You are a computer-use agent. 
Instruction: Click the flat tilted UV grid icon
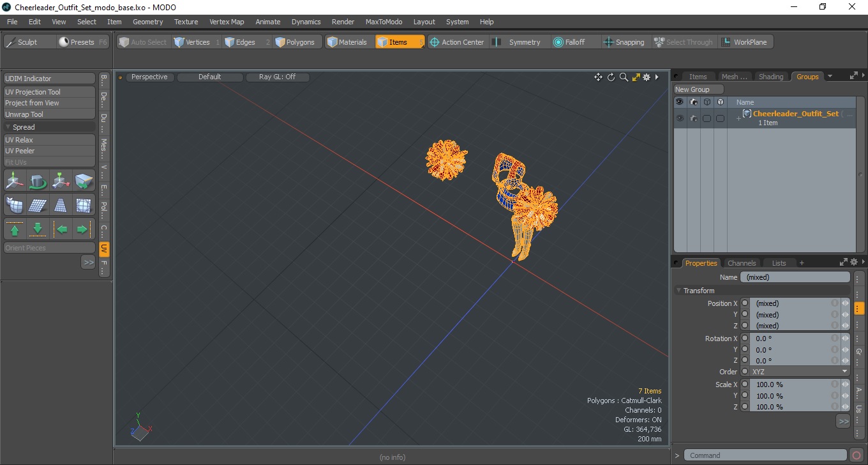38,205
